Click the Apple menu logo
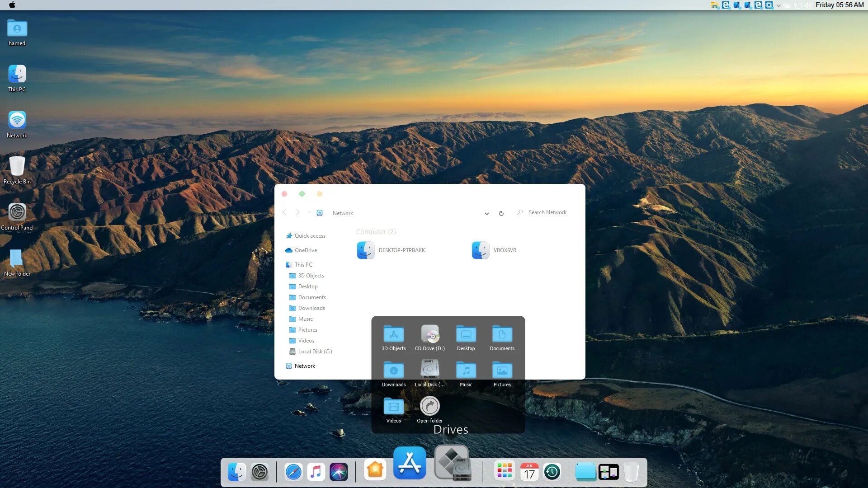Viewport: 868px width, 488px height. point(12,5)
